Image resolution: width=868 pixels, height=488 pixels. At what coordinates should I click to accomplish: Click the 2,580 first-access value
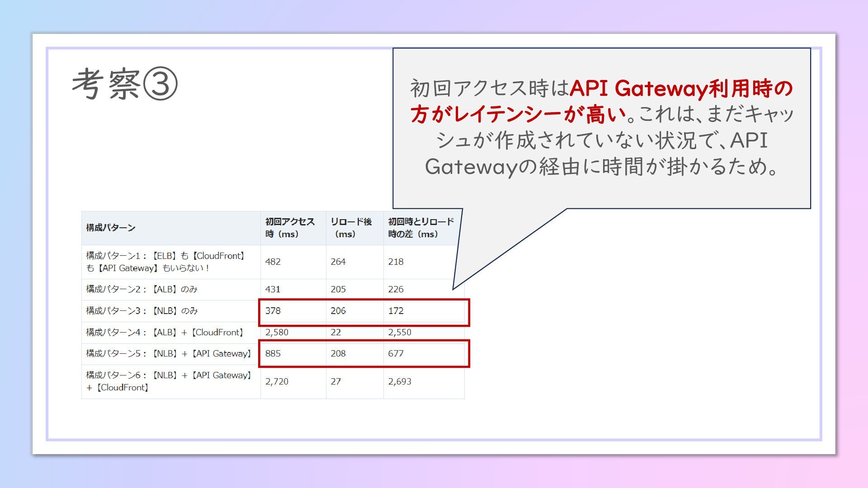click(x=277, y=333)
